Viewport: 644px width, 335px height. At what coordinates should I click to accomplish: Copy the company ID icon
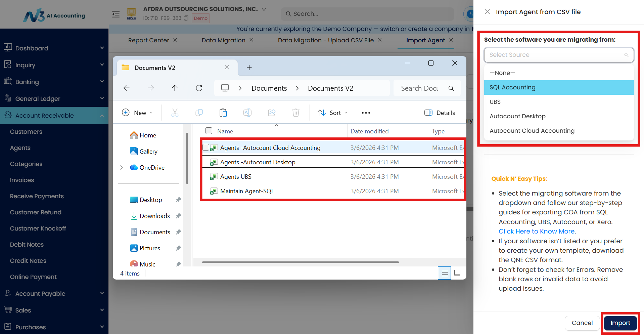(x=186, y=18)
